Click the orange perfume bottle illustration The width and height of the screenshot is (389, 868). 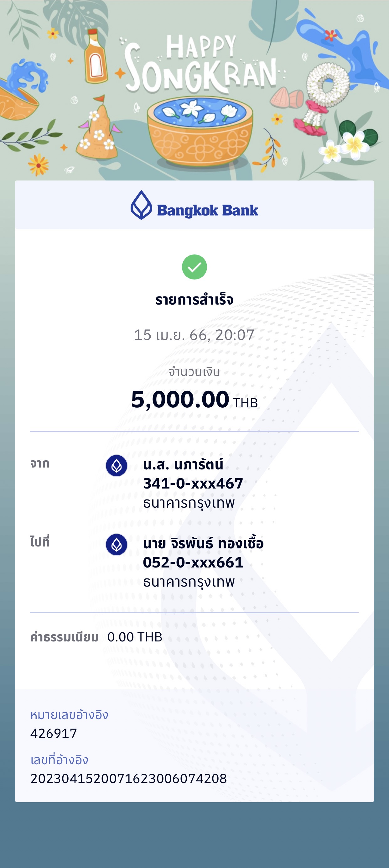pyautogui.click(x=95, y=57)
